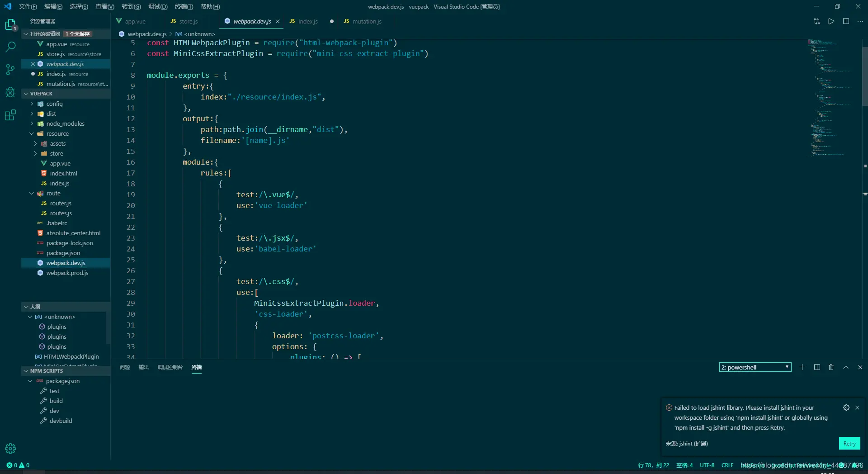
Task: Open the Search view in activity bar
Action: point(10,47)
